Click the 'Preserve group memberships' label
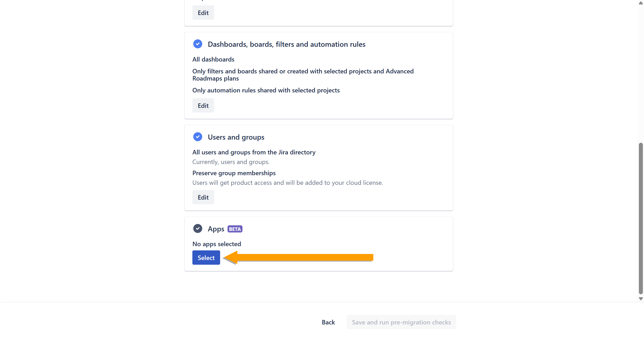Viewport: 644px width, 341px height. 234,173
